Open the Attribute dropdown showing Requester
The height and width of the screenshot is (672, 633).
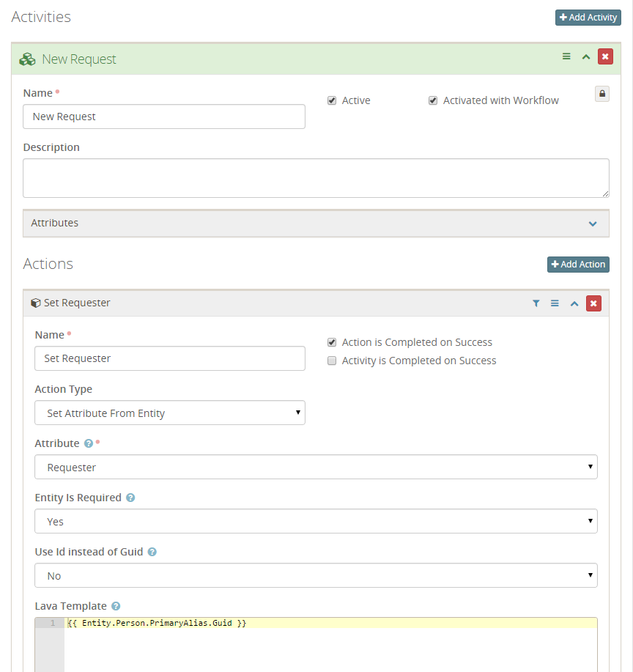[x=316, y=467]
